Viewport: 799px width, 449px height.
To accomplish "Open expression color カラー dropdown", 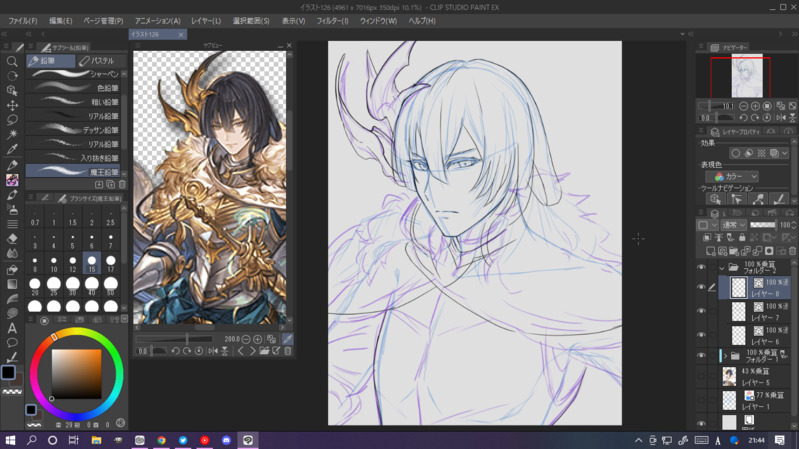I will pos(733,176).
